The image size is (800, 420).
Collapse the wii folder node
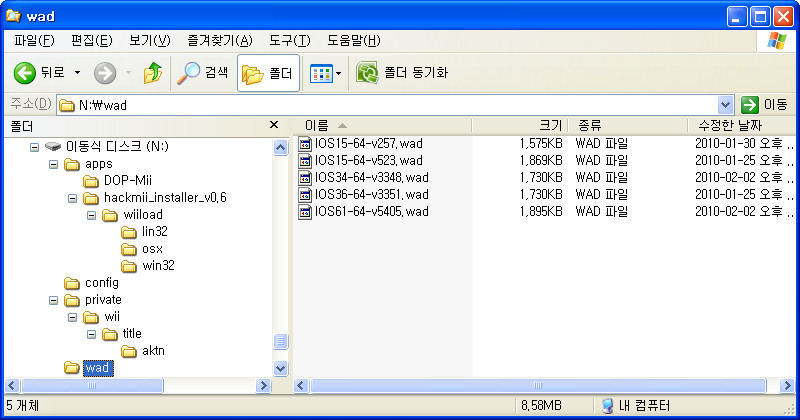[x=72, y=317]
